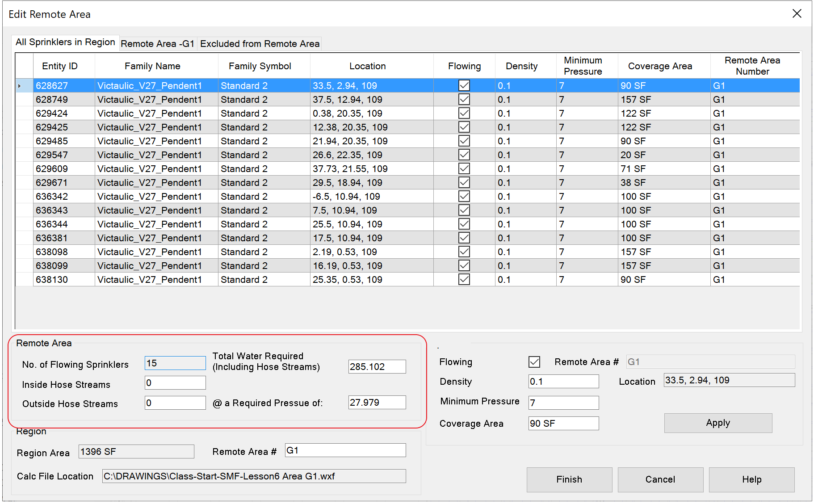
Task: Click the Minimum Pressure detail field
Action: click(x=563, y=403)
